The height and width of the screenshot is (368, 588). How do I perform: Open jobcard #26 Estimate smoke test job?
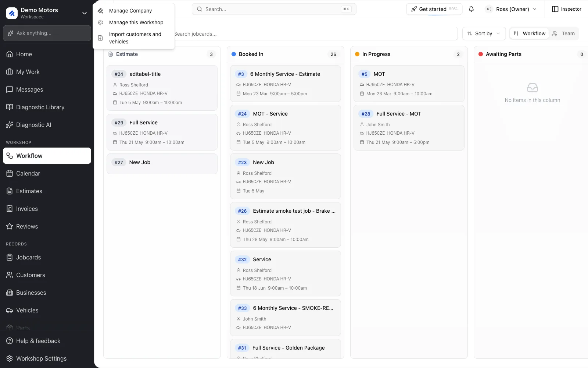pyautogui.click(x=286, y=225)
